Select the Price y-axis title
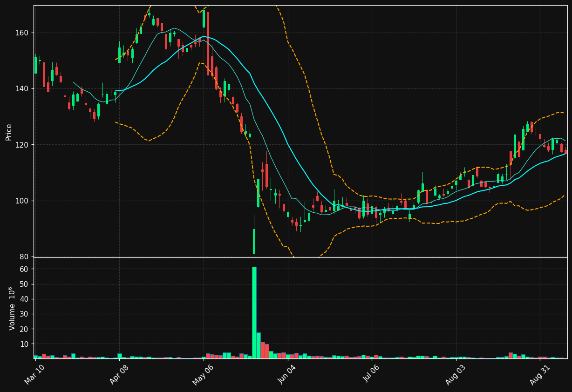The image size is (572, 392). pos(9,132)
